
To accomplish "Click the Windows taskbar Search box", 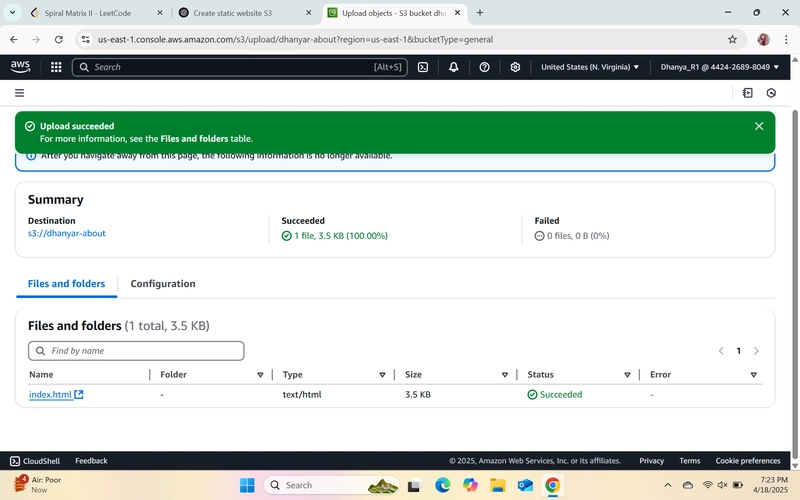I will (331, 485).
